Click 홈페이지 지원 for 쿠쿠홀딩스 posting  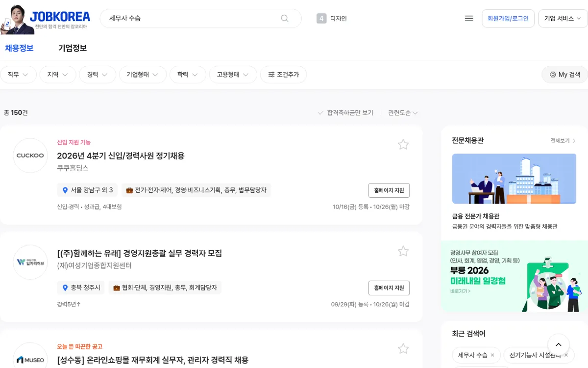[389, 190]
